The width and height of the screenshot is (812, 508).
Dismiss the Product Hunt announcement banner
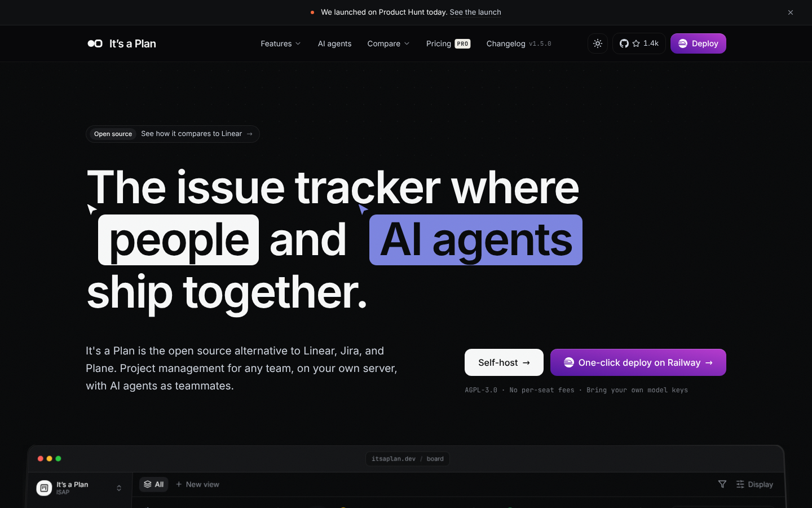click(791, 12)
